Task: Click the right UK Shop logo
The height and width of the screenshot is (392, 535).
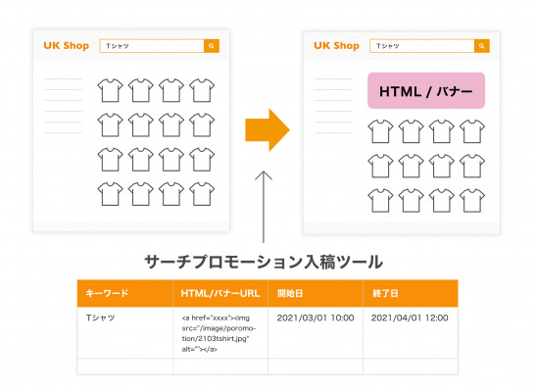Action: pos(336,46)
